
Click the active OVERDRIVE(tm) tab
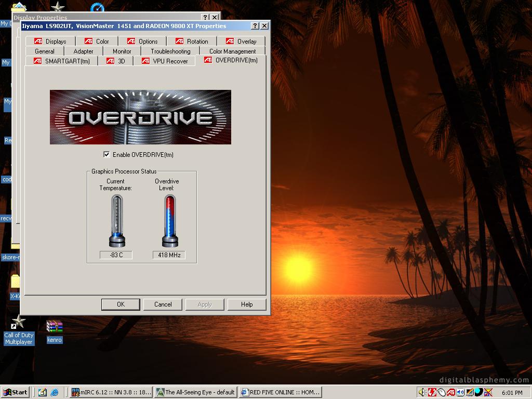coord(231,60)
